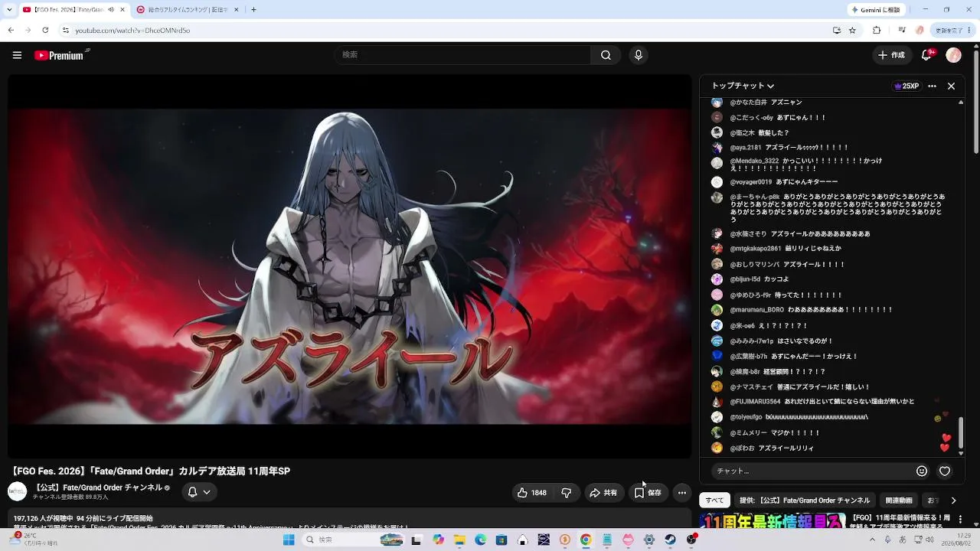Open Microsoft Edge from taskbar
This screenshot has width=980, height=551.
click(481, 540)
